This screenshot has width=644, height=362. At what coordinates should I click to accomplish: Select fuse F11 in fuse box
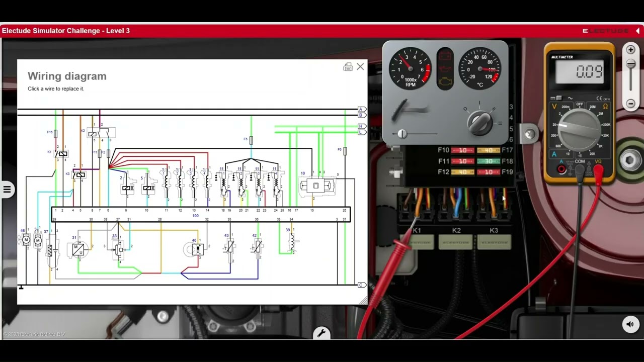point(462,161)
